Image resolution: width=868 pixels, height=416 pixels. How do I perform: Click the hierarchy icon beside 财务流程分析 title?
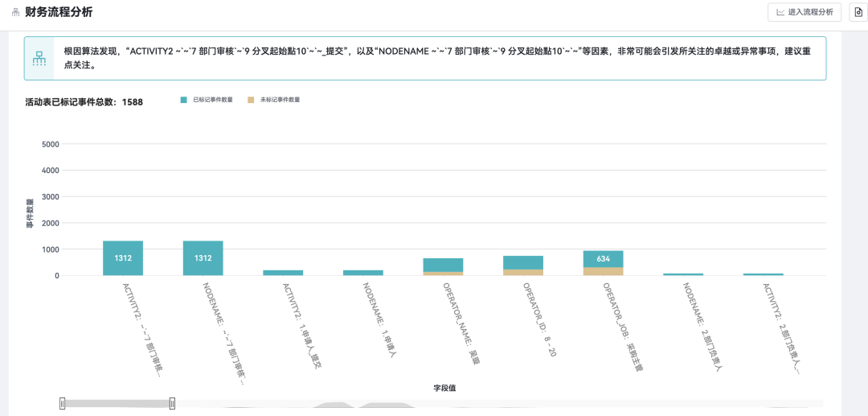[15, 12]
